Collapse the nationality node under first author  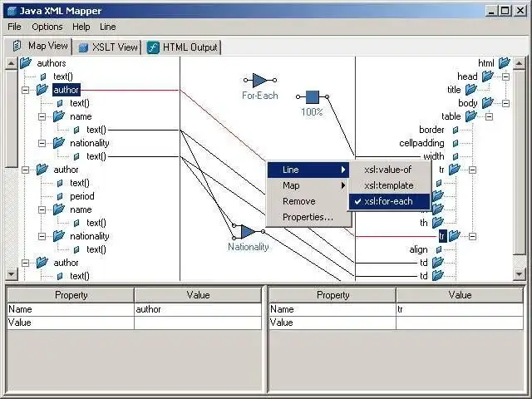pyautogui.click(x=42, y=143)
